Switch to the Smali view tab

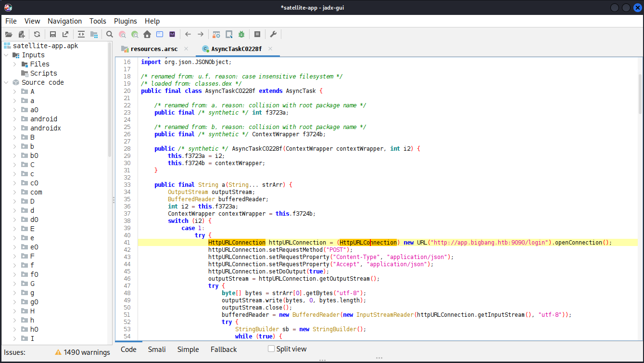coord(157,350)
